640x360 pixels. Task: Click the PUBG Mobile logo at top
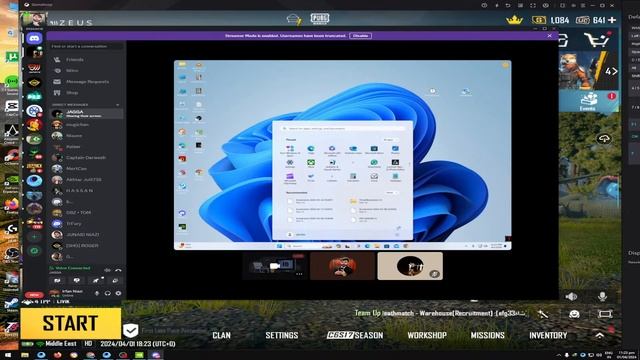click(320, 18)
